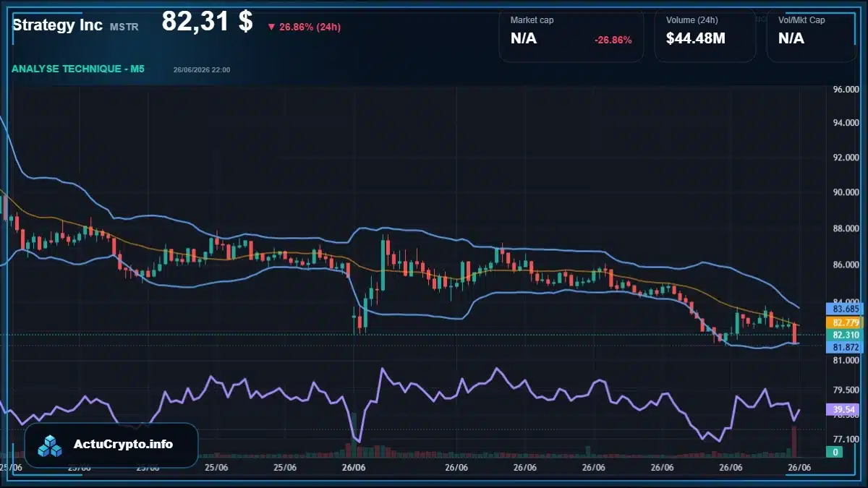868x488 pixels.
Task: Click the $44.48M volume value
Action: click(x=696, y=39)
